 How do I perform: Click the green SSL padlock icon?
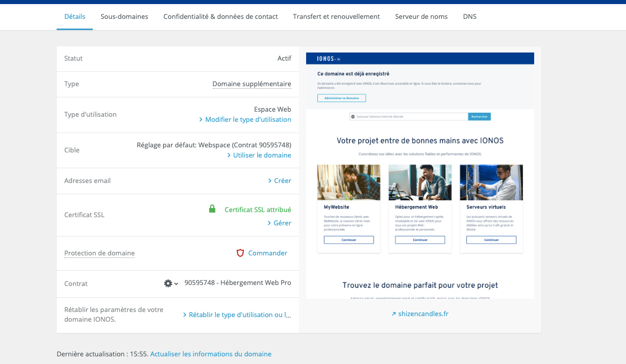pos(212,209)
